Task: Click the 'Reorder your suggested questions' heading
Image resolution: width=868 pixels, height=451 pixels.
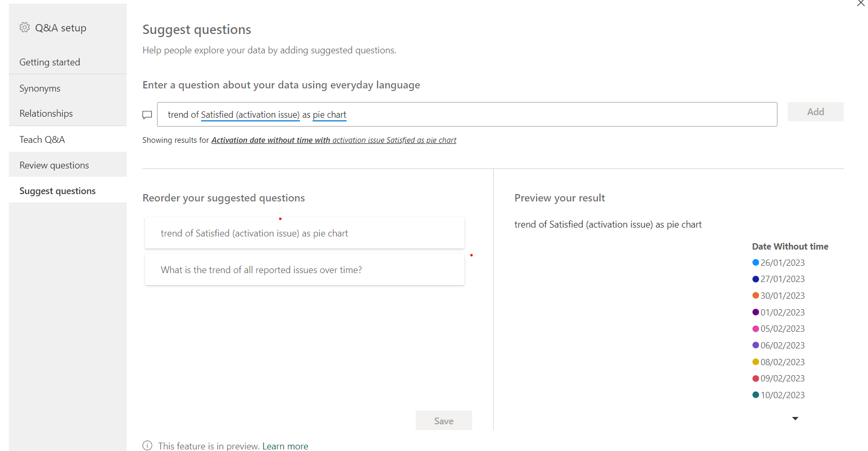Action: [224, 198]
